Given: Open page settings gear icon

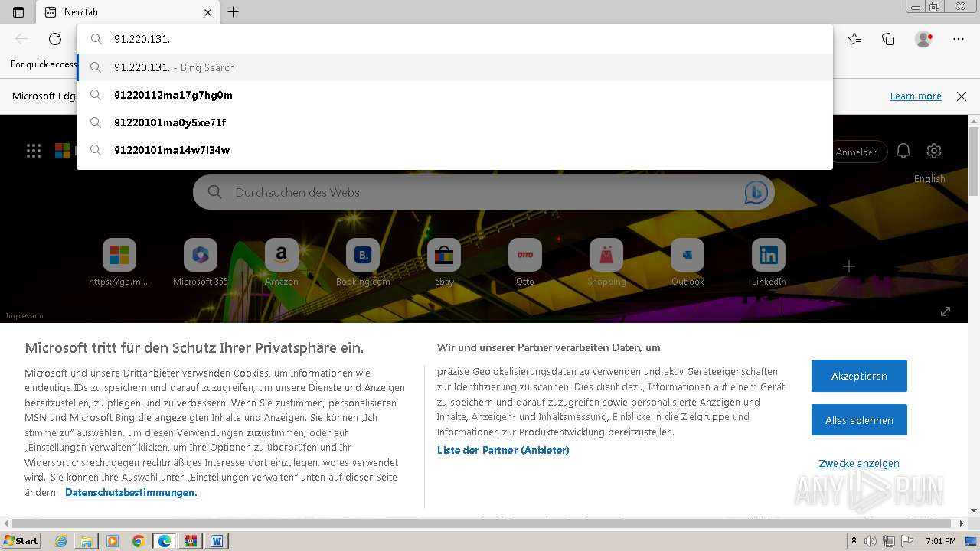Looking at the screenshot, I should click(933, 151).
